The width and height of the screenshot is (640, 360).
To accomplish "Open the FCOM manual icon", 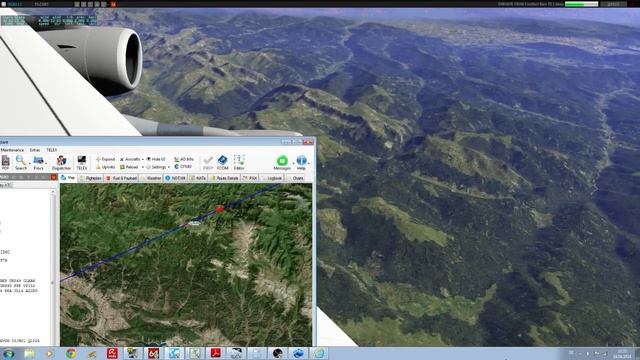I will (222, 162).
